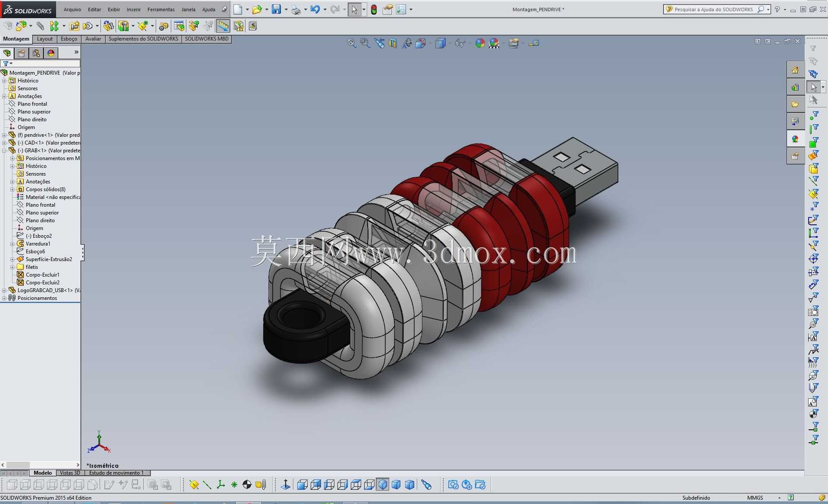Screen dimensions: 828x504
Task: Open the ConfigurationManager tab icon
Action: 36,53
